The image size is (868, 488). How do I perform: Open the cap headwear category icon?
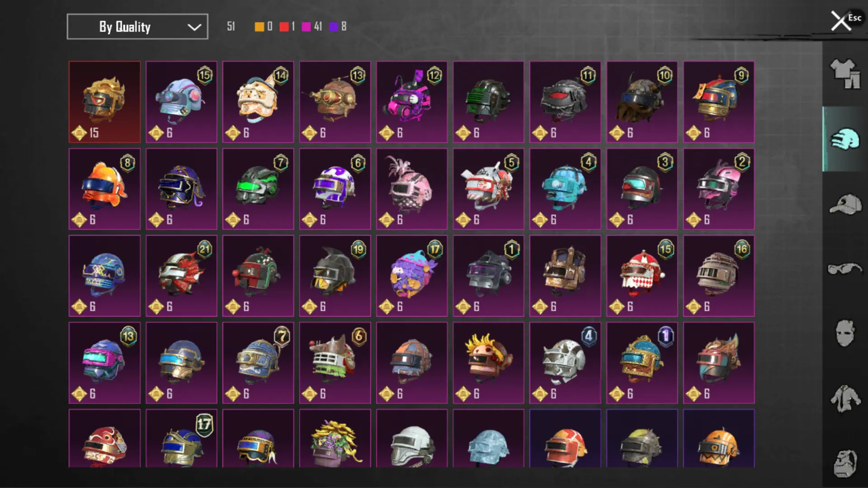tap(845, 205)
